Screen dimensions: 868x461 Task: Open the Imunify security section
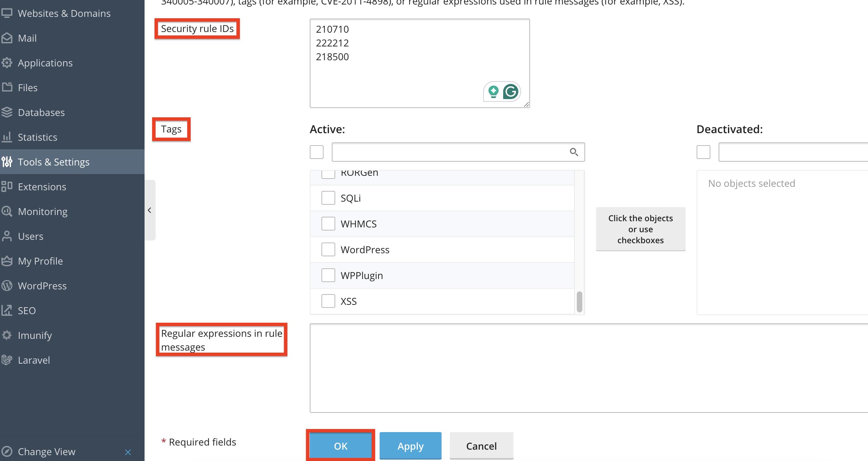tap(34, 335)
